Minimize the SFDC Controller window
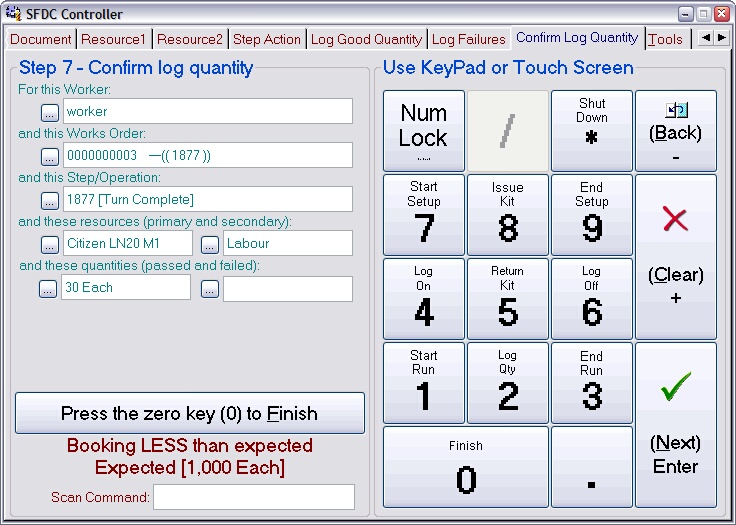736x525 pixels. click(686, 14)
